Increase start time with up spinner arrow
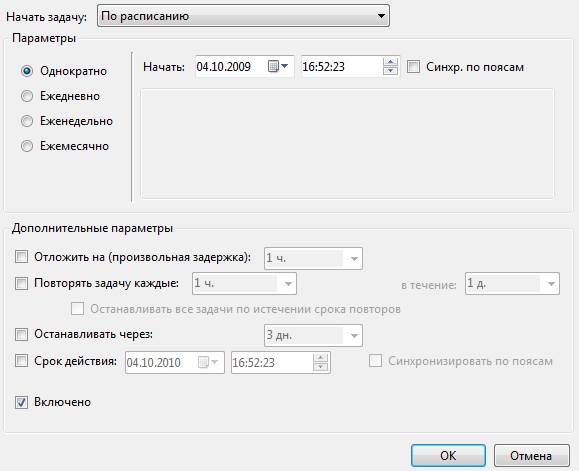Viewport: 579px width, 471px height. point(390,62)
